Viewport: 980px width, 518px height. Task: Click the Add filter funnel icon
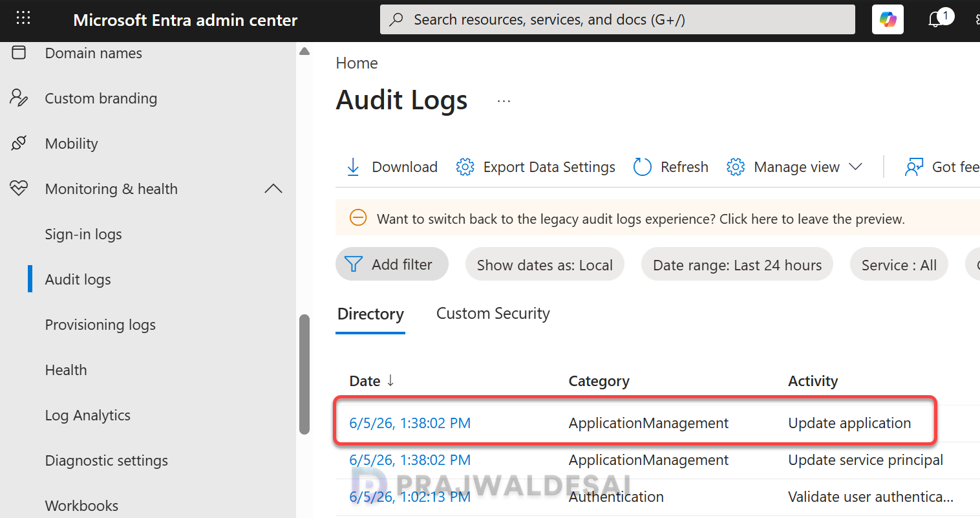click(x=354, y=264)
